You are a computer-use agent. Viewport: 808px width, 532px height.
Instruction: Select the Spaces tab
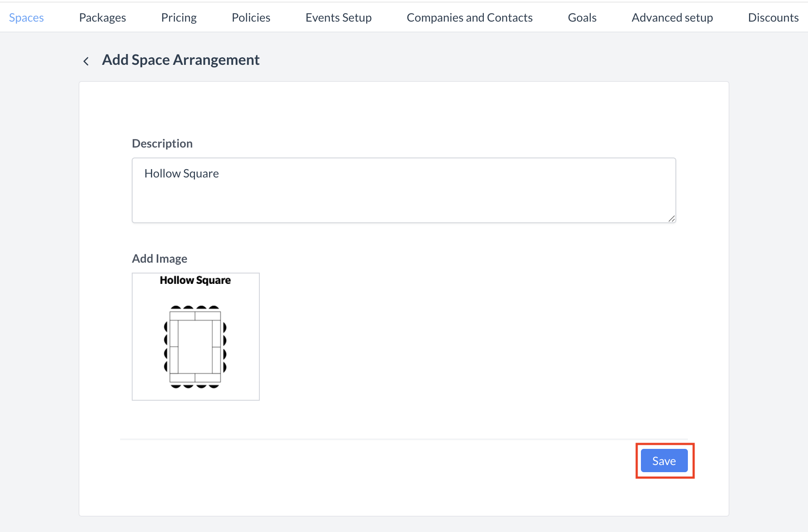(x=26, y=17)
